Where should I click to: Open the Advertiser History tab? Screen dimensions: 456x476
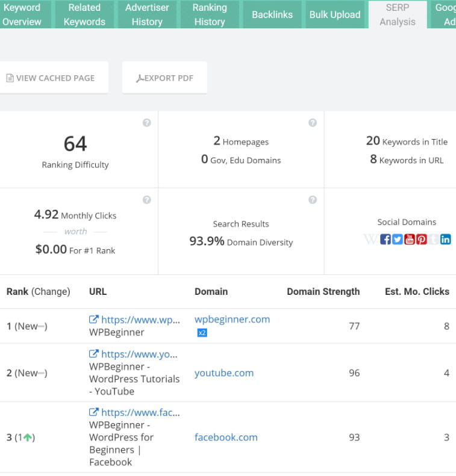(x=147, y=14)
